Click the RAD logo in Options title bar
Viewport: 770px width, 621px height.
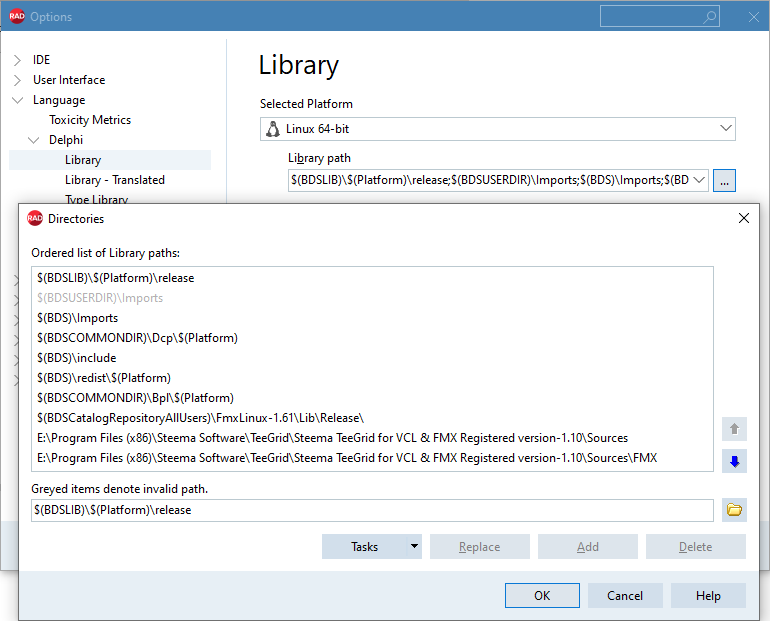coord(17,16)
